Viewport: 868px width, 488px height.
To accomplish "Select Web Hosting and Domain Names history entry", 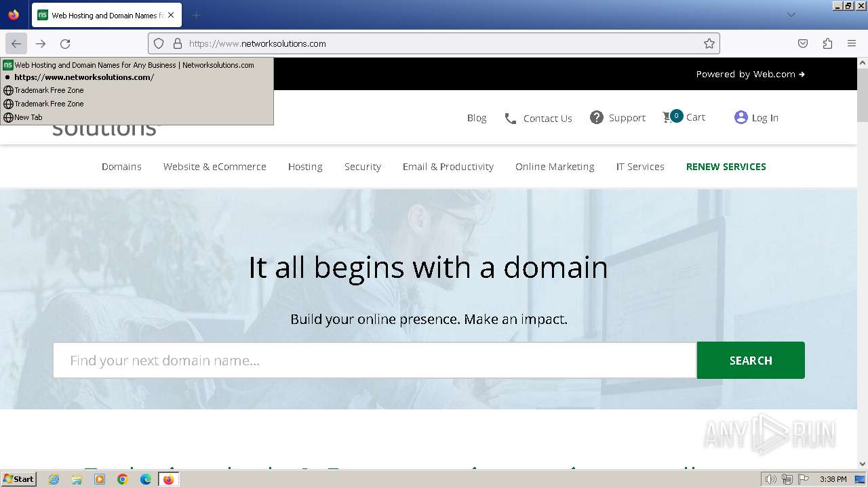I will tap(137, 65).
